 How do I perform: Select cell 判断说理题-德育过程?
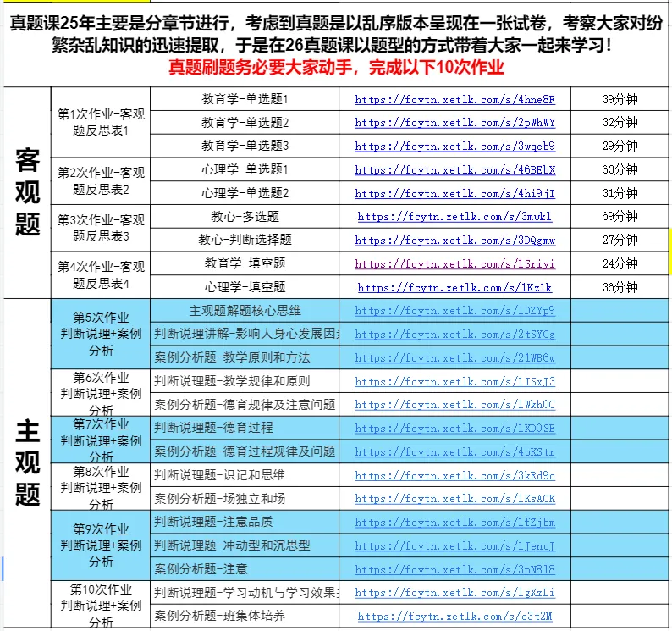(x=245, y=428)
